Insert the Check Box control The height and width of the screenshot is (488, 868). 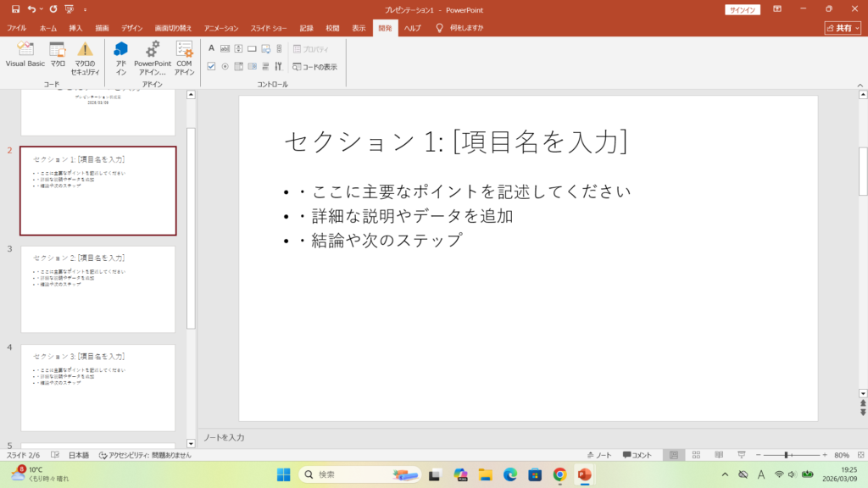[x=211, y=66]
